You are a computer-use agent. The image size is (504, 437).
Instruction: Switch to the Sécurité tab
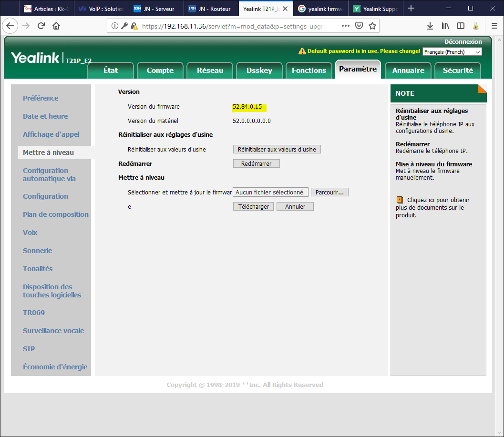click(457, 71)
